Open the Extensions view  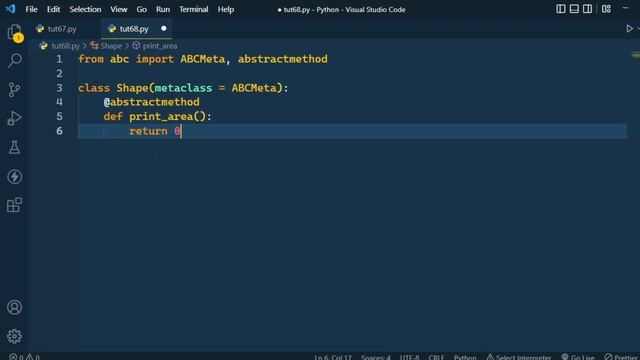[x=14, y=205]
